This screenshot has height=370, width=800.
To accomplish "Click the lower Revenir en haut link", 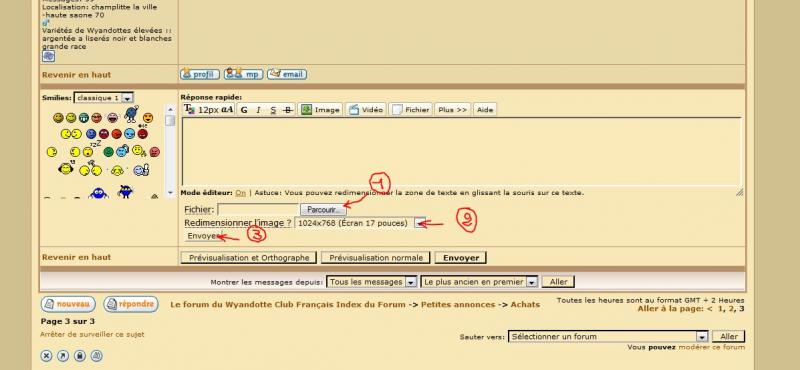I will (x=77, y=257).
